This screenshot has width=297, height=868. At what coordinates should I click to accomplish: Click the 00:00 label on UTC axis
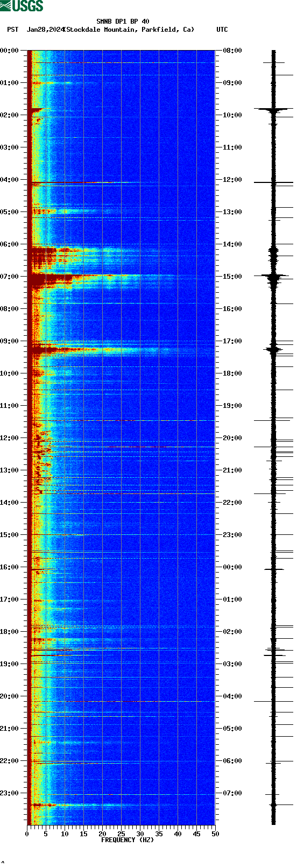pyautogui.click(x=232, y=567)
